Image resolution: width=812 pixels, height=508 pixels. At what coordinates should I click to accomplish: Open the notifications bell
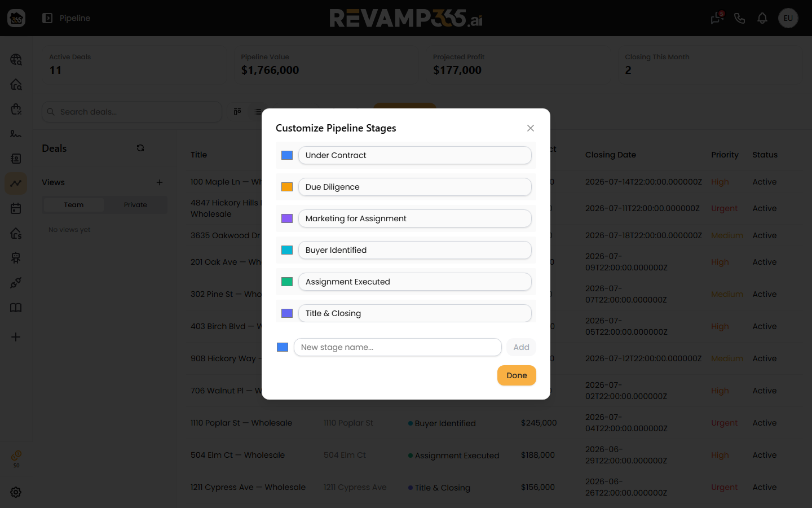762,18
